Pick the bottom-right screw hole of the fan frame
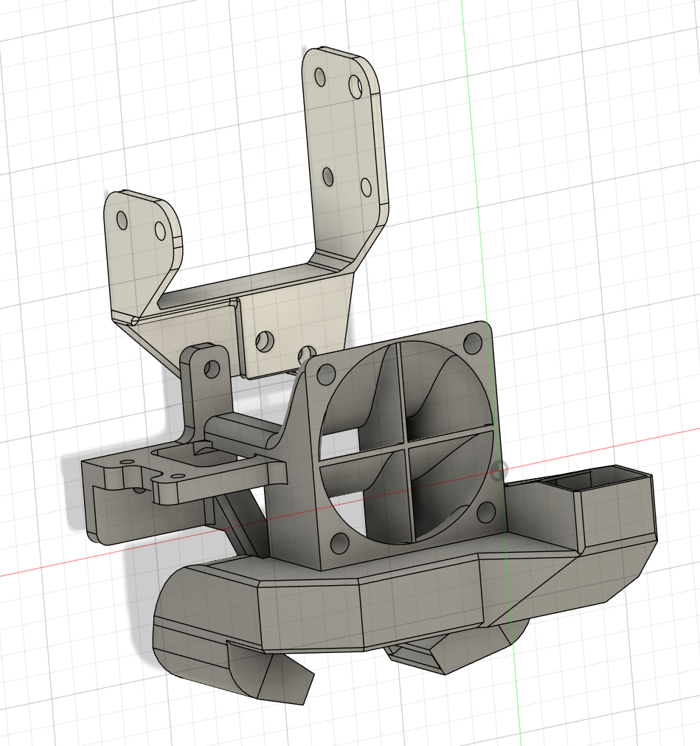Screen dimensions: 700x746 pos(485,512)
